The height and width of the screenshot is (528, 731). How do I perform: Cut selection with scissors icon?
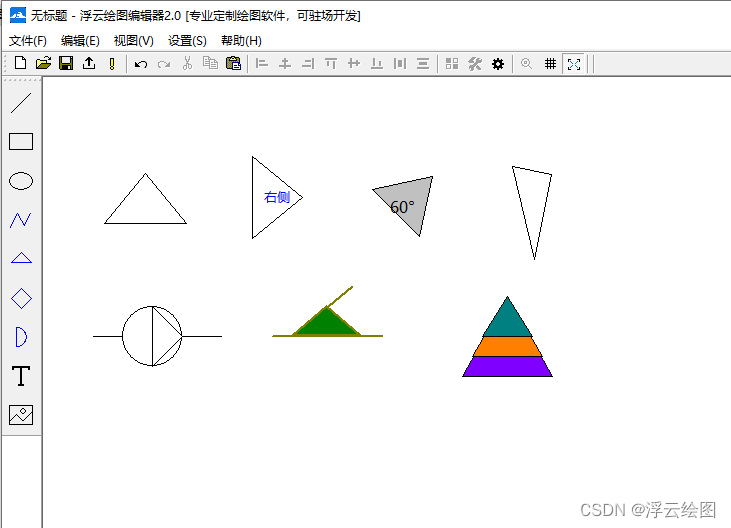coord(187,63)
